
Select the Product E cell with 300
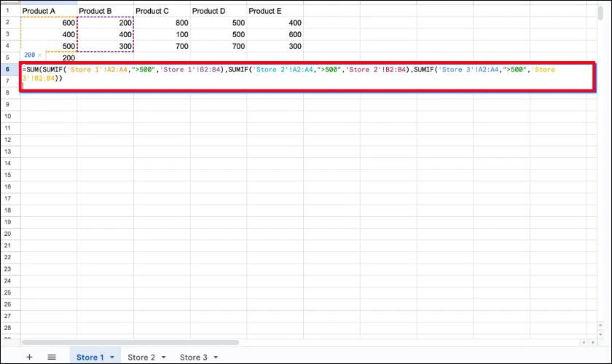point(275,46)
